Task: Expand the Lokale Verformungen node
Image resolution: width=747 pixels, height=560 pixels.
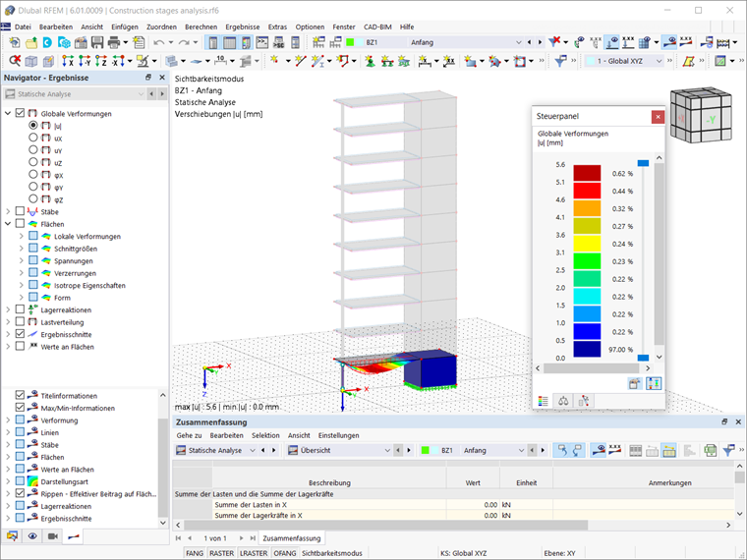Action: pyautogui.click(x=21, y=236)
